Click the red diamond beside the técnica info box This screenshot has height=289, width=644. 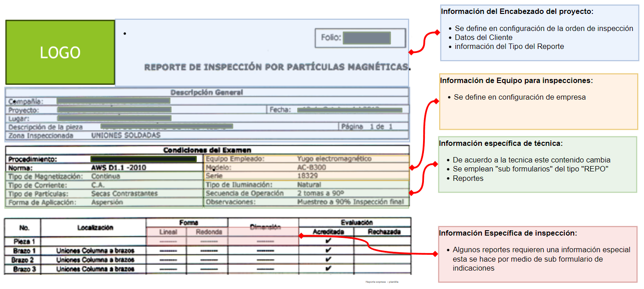coord(436,164)
